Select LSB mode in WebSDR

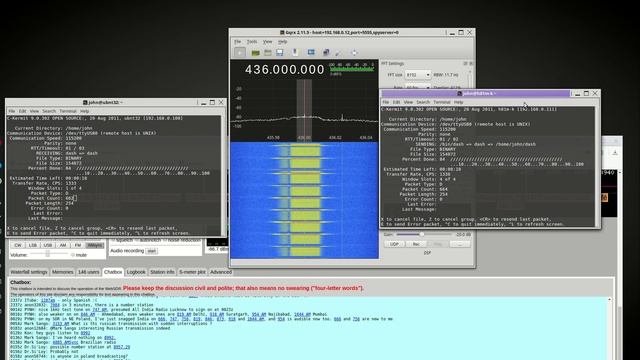click(33, 245)
